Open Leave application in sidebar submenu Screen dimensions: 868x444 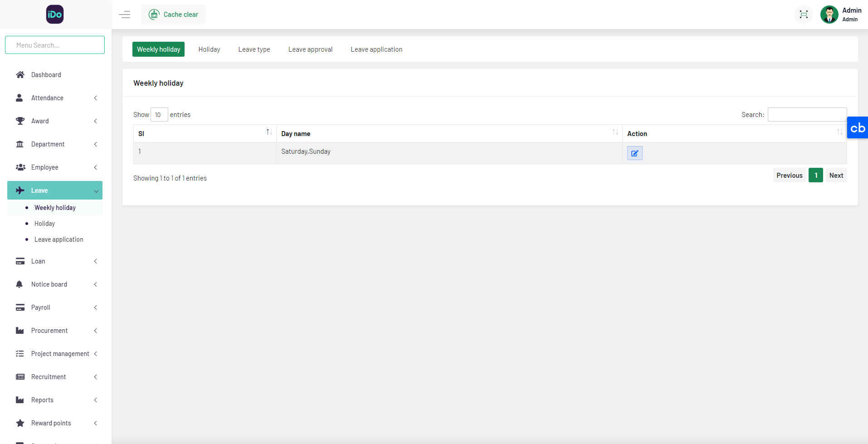pyautogui.click(x=59, y=239)
